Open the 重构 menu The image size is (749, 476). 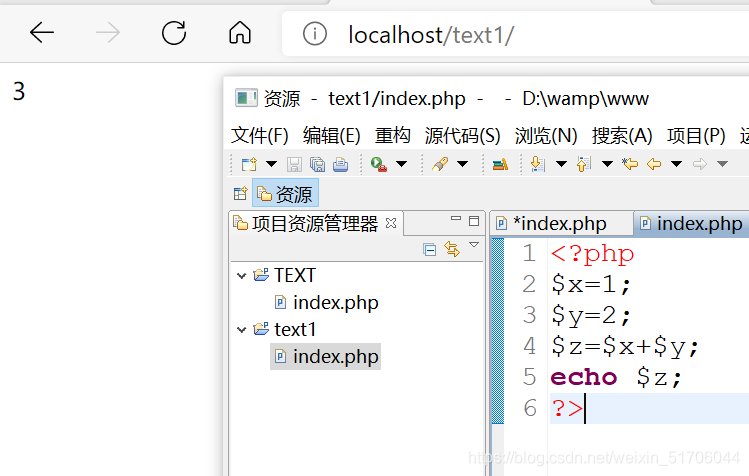pos(392,136)
